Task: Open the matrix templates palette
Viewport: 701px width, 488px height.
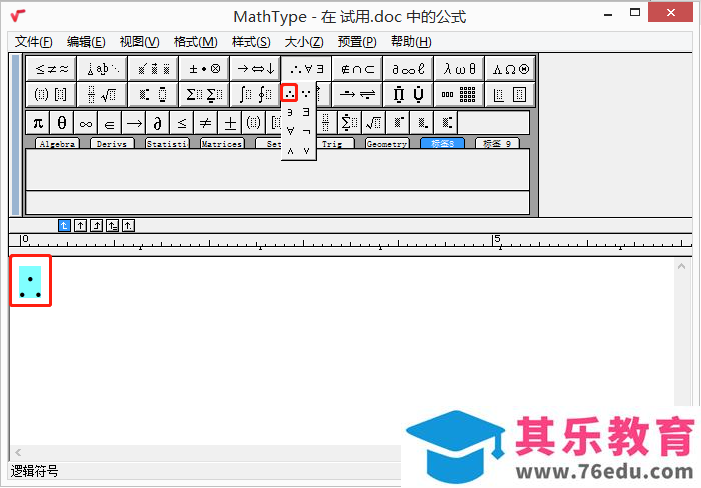Action: tap(459, 94)
